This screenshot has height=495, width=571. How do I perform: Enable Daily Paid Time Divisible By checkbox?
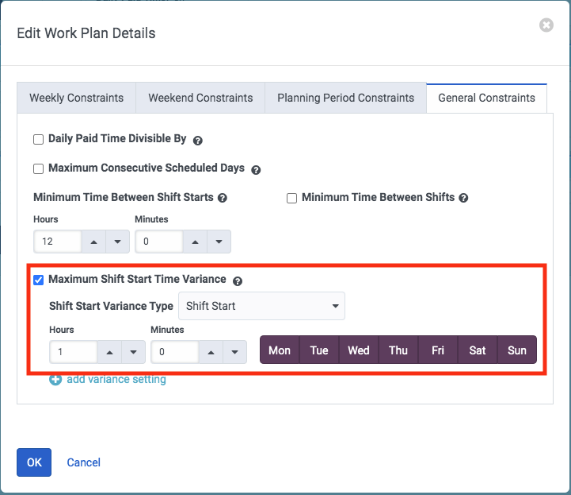38,140
